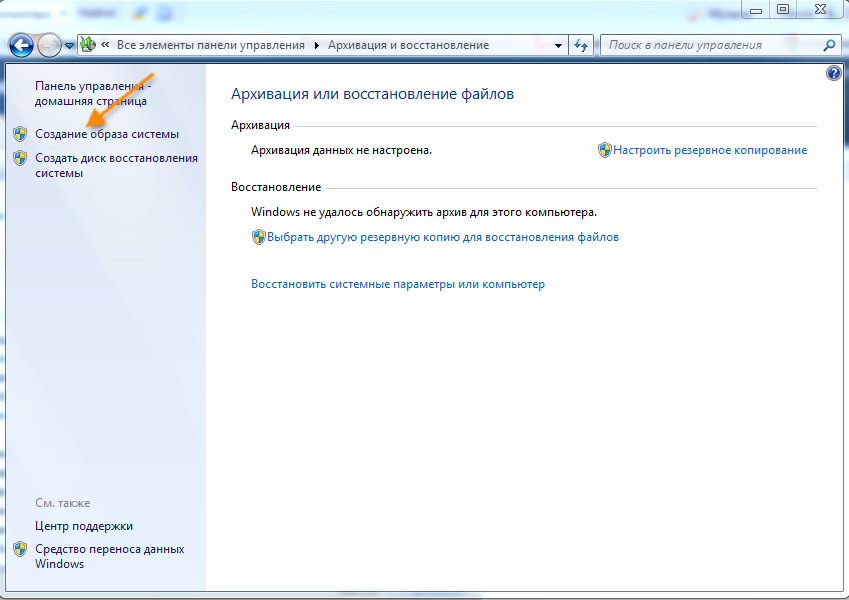Open recent pages dropdown next to Forward button

tap(69, 46)
